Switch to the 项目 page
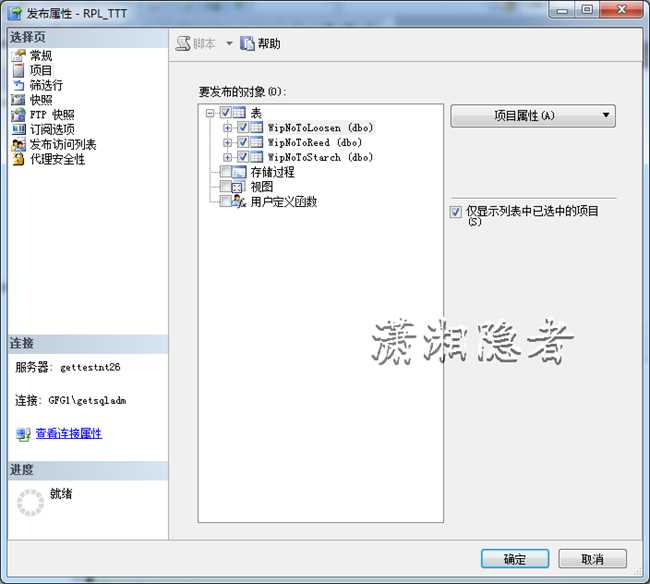Screen dimensions: 650x584 tap(41, 70)
